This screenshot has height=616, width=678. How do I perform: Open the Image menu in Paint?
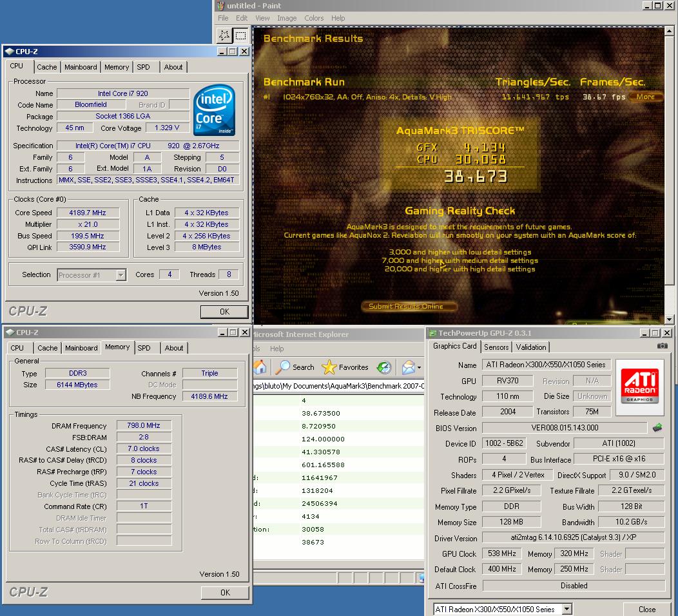287,18
